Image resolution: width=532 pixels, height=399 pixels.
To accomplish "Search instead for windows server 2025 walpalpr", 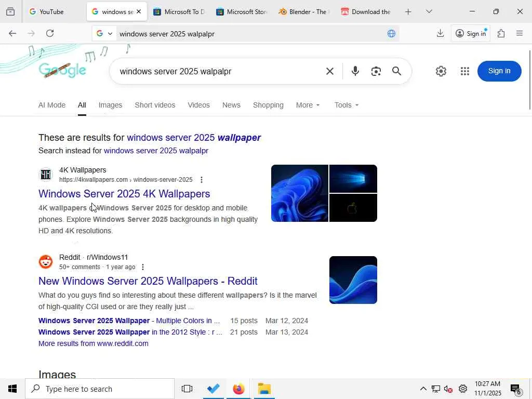I will pyautogui.click(x=156, y=151).
